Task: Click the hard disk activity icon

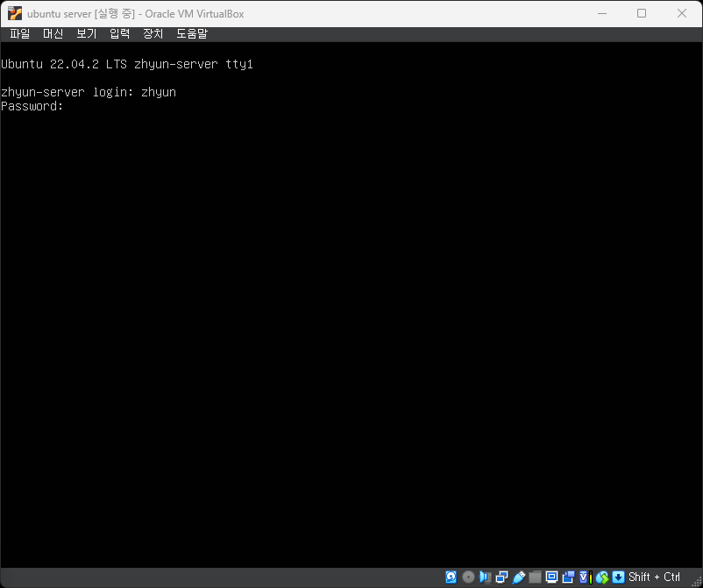Action: (x=451, y=577)
